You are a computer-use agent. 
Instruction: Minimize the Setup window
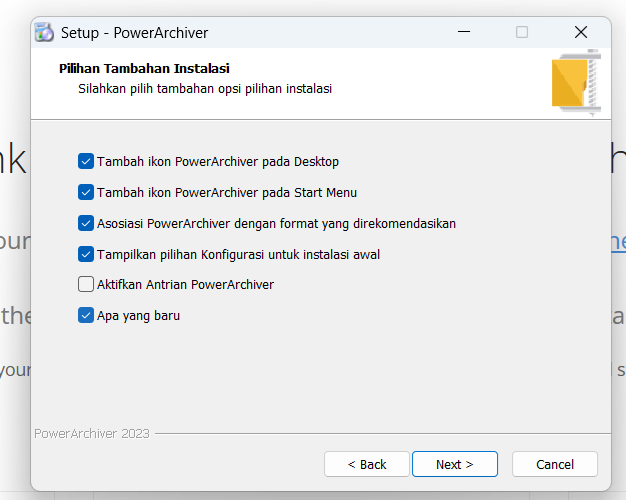pos(463,32)
